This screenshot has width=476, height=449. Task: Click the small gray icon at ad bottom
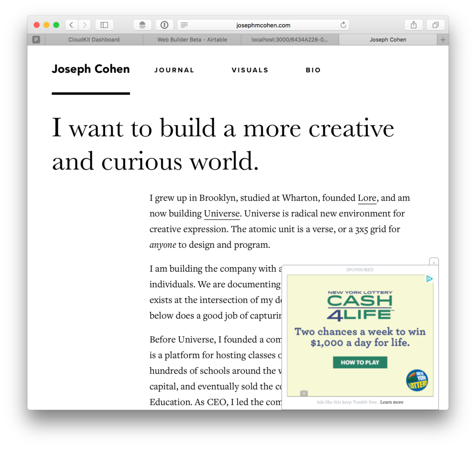tap(304, 393)
